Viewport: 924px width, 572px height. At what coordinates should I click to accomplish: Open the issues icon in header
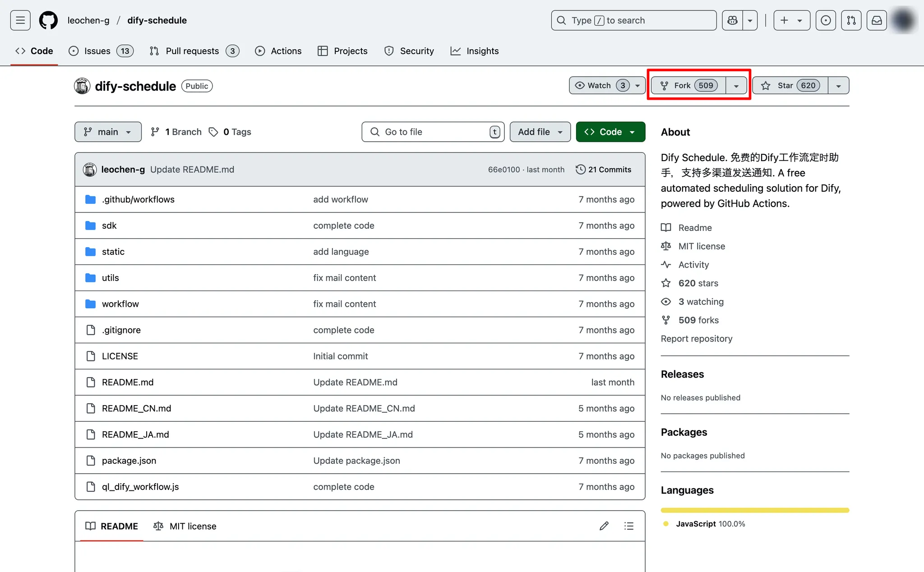coord(826,20)
